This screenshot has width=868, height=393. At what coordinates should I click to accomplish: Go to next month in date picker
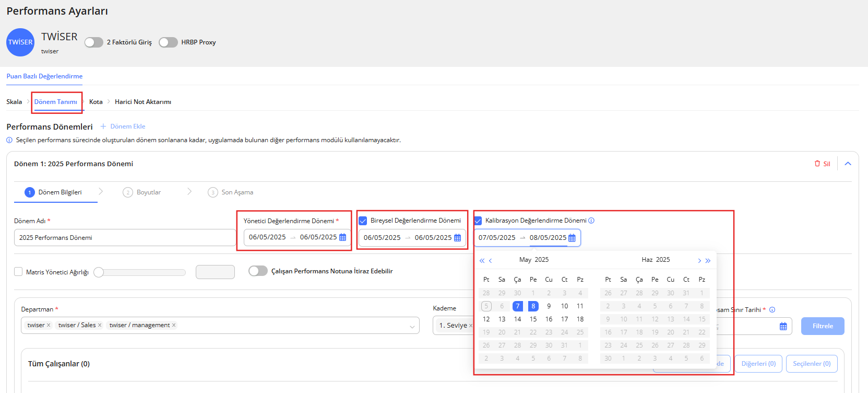[x=699, y=260]
